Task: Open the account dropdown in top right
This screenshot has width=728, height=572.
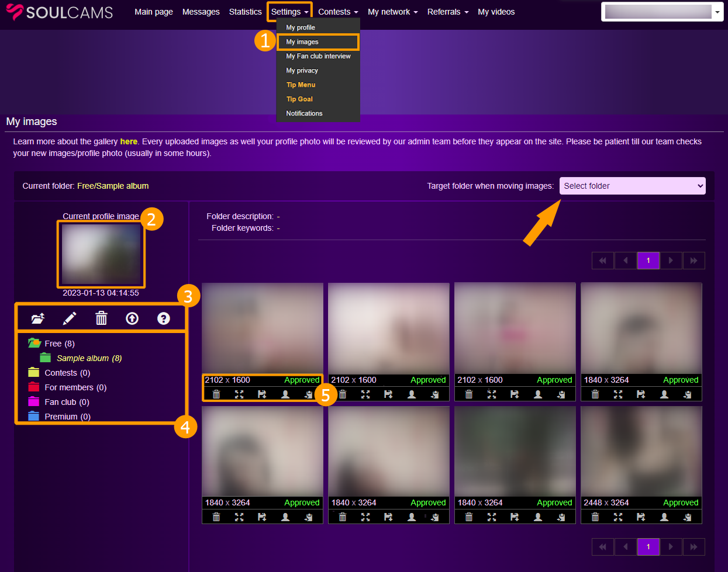Action: 663,12
